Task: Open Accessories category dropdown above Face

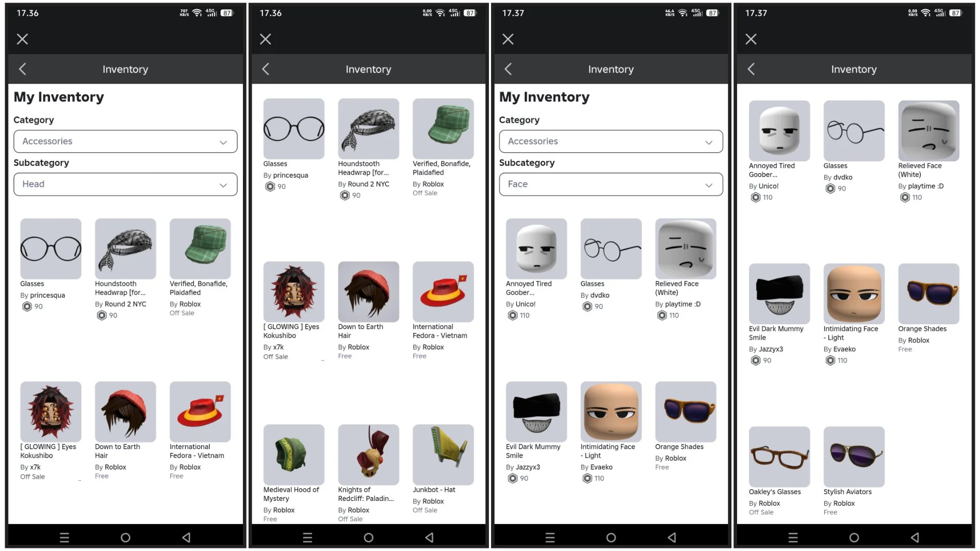Action: (611, 141)
